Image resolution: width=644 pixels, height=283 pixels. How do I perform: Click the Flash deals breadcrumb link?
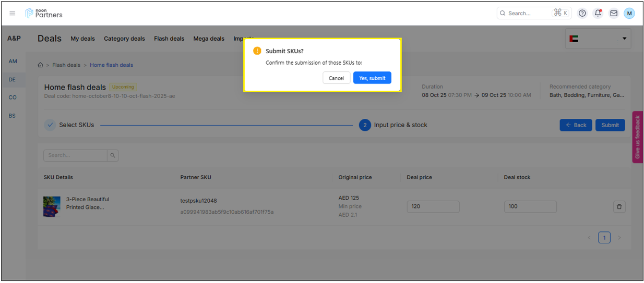(x=66, y=65)
